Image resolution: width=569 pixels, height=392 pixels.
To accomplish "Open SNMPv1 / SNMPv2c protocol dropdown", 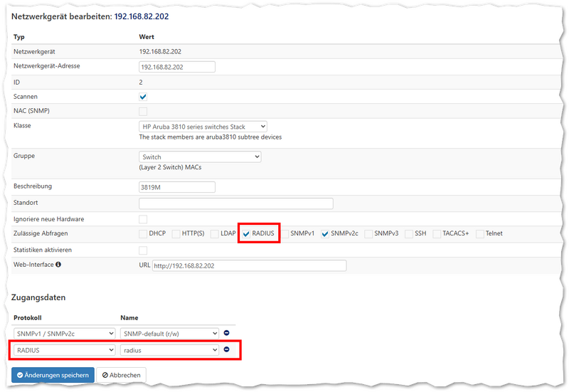I will coord(64,334).
